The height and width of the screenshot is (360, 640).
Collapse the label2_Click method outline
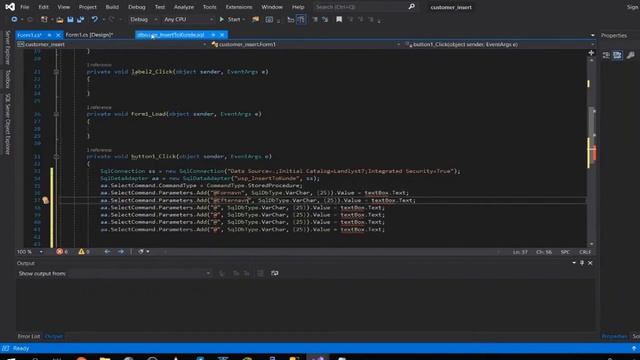(x=56, y=72)
